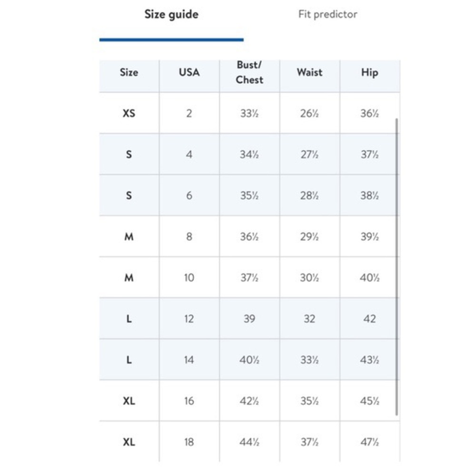Switch to the Fit predictor tab
This screenshot has width=476, height=476.
[327, 14]
